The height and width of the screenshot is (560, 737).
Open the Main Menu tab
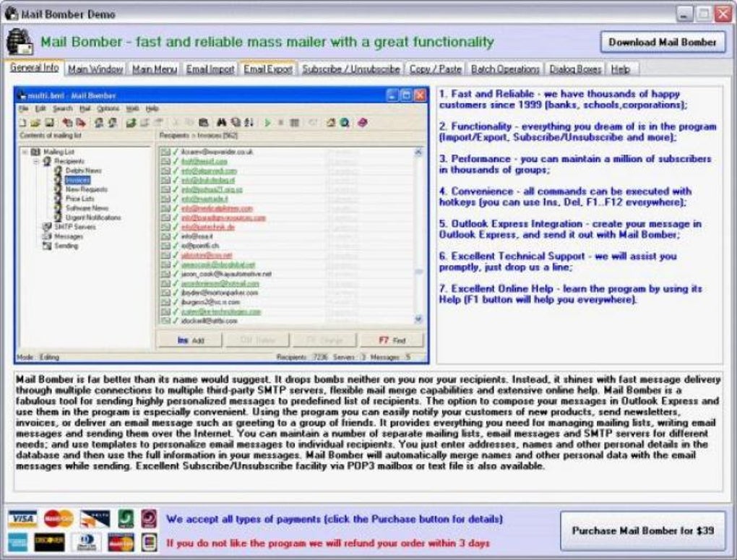pos(154,69)
